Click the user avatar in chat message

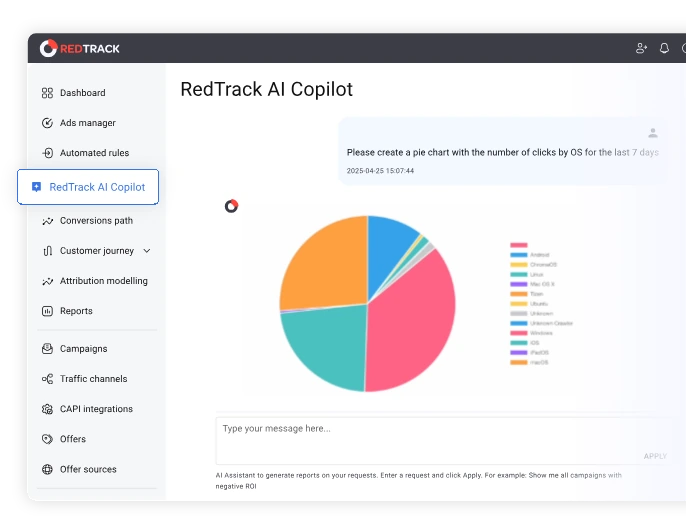[653, 133]
